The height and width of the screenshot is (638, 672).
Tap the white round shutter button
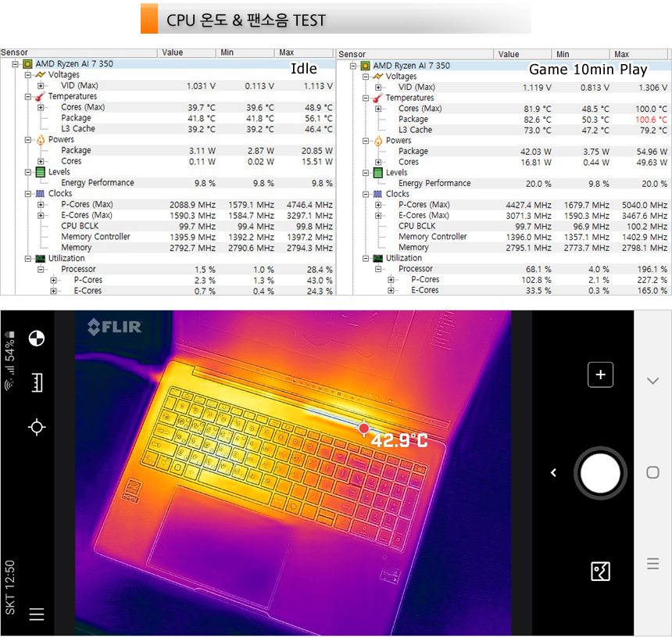(600, 473)
